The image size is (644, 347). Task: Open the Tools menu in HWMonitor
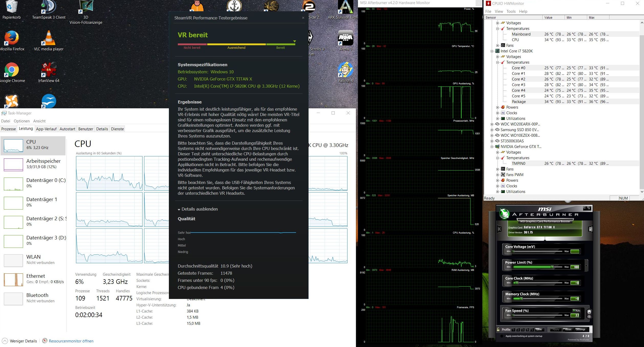tap(511, 11)
